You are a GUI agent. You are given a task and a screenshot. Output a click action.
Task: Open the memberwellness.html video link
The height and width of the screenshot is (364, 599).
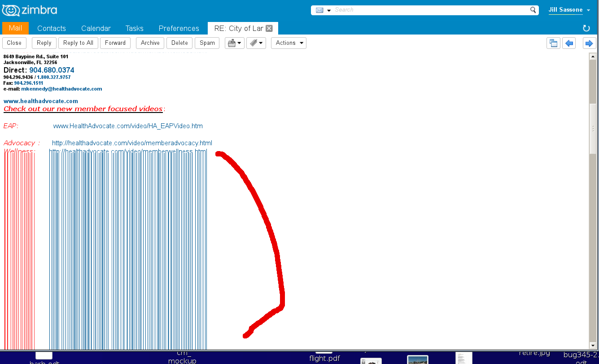pos(128,152)
